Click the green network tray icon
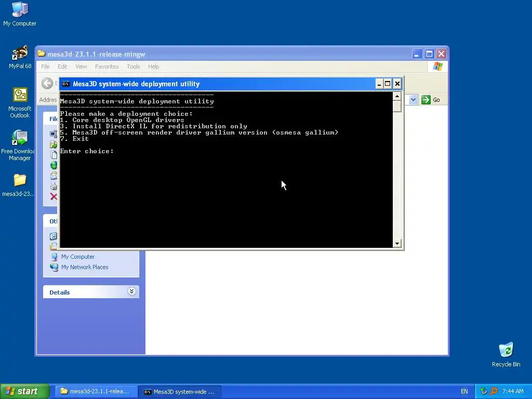Screen dimensions: 532x399 click(484, 391)
